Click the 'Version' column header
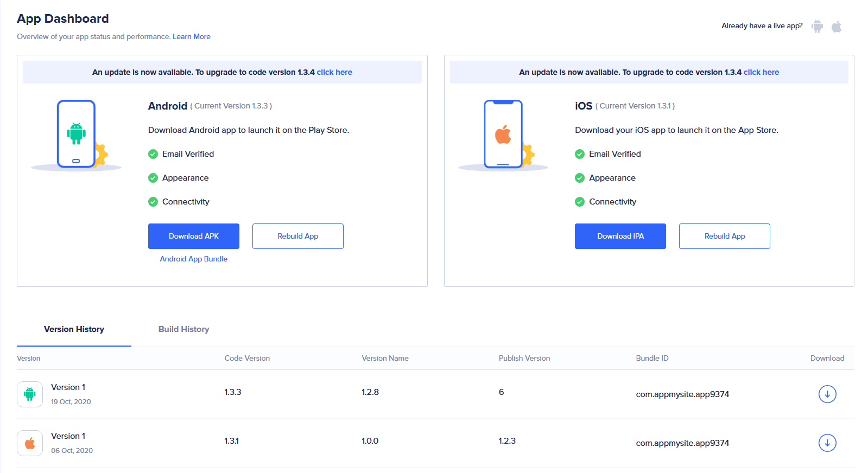This screenshot has height=473, width=868. coord(29,358)
